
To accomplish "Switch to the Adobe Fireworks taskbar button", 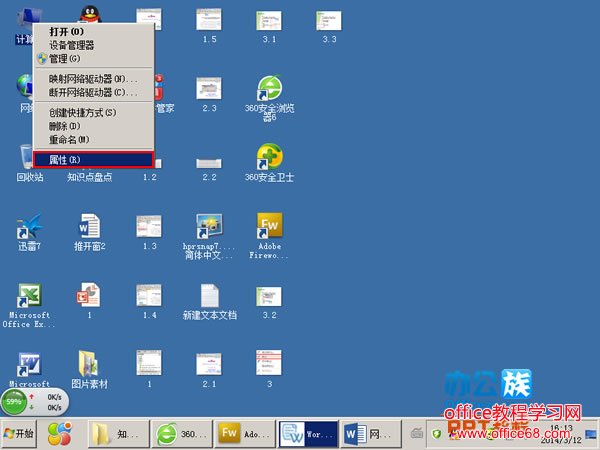I will click(245, 434).
